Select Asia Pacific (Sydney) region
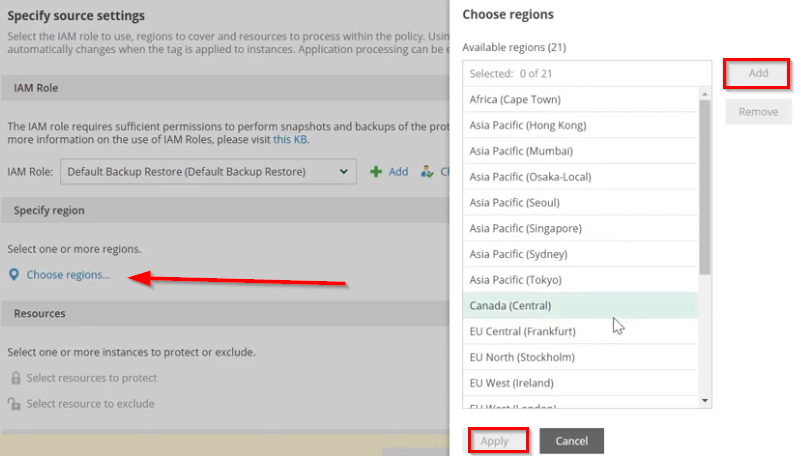Screen dimensions: 795x456 [580, 254]
